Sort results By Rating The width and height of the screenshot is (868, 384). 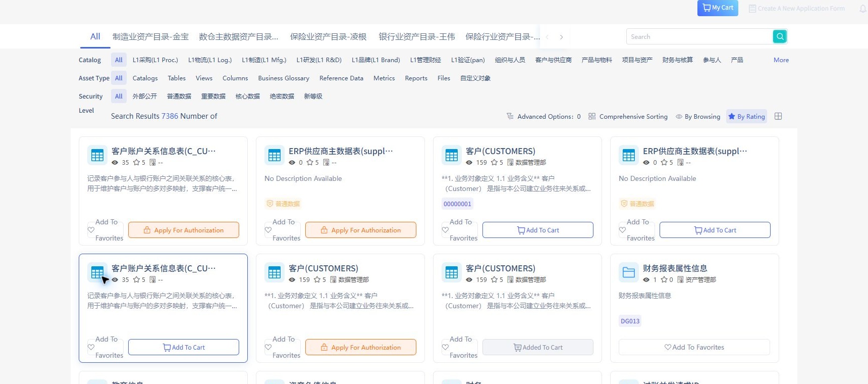746,116
